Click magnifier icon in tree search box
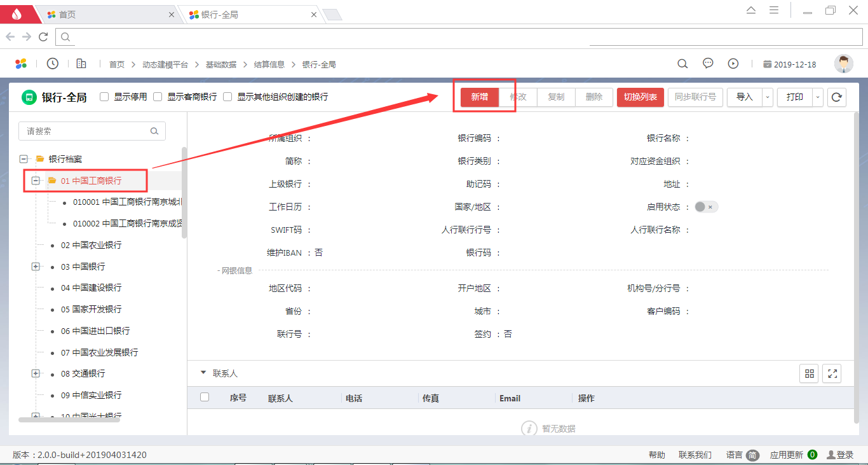This screenshot has height=465, width=868. tap(154, 131)
